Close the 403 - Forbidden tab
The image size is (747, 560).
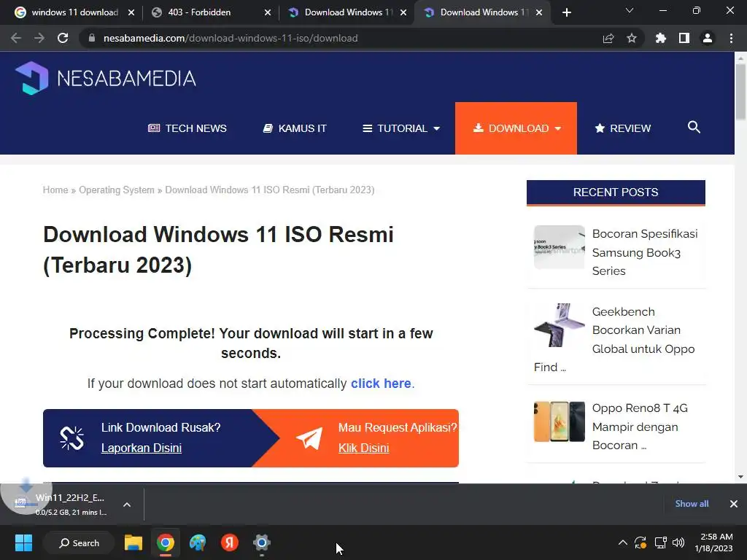coord(268,12)
